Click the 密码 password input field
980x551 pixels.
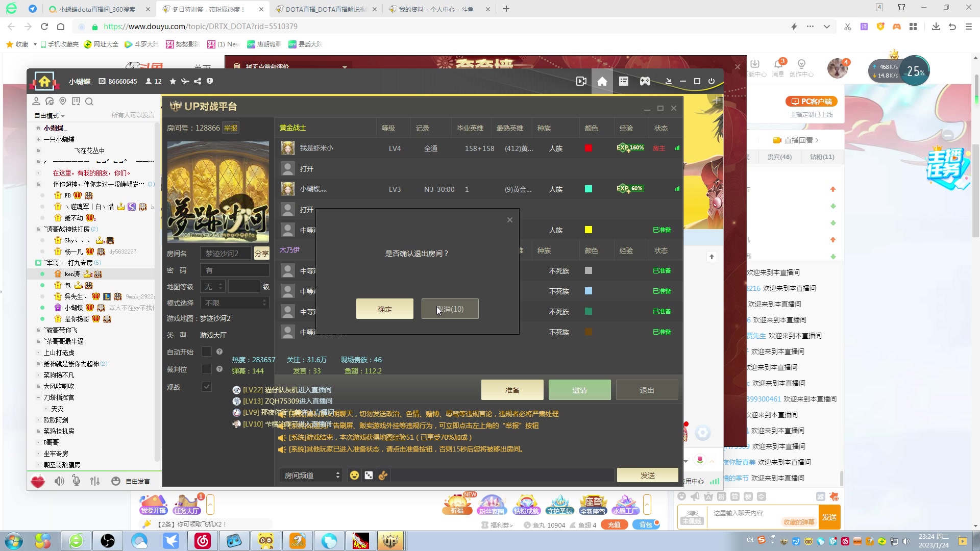pyautogui.click(x=234, y=270)
